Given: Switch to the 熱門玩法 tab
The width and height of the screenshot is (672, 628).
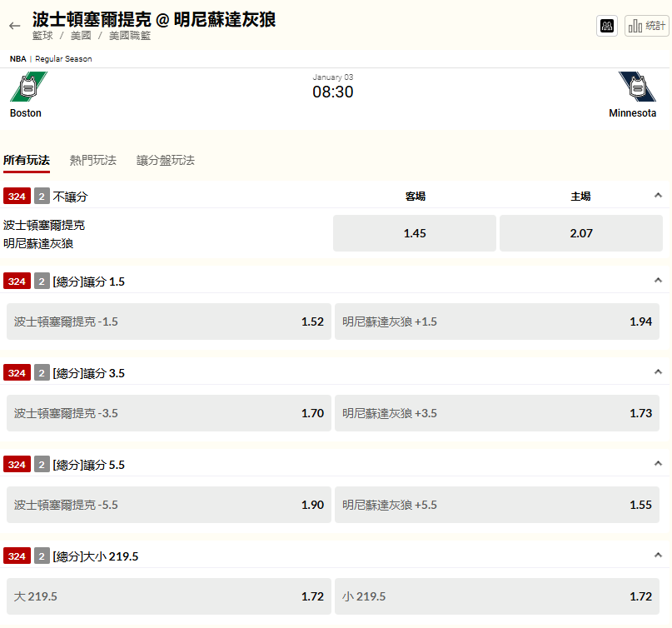Looking at the screenshot, I should [93, 160].
